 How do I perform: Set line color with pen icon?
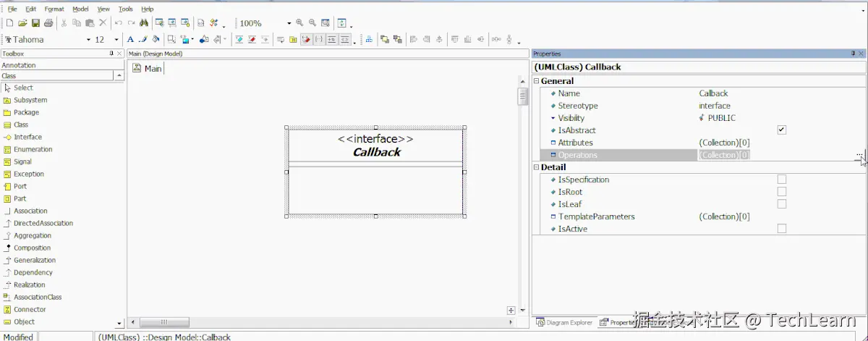pyautogui.click(x=143, y=39)
